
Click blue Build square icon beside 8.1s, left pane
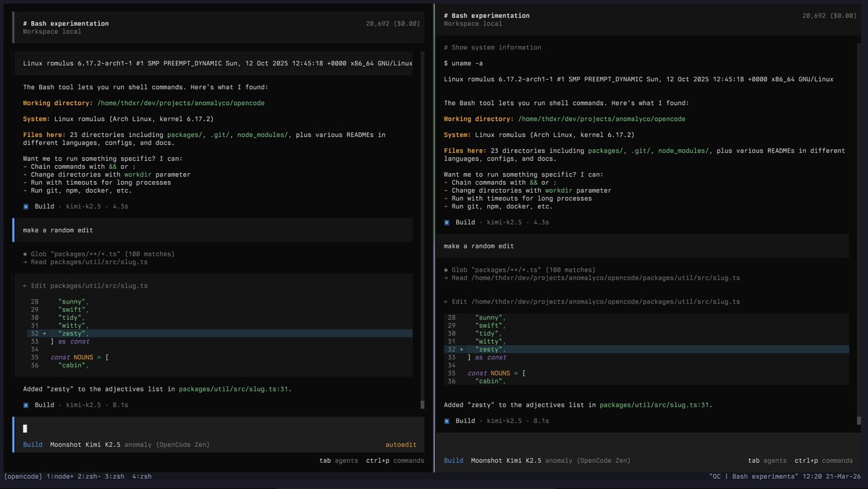pyautogui.click(x=25, y=406)
